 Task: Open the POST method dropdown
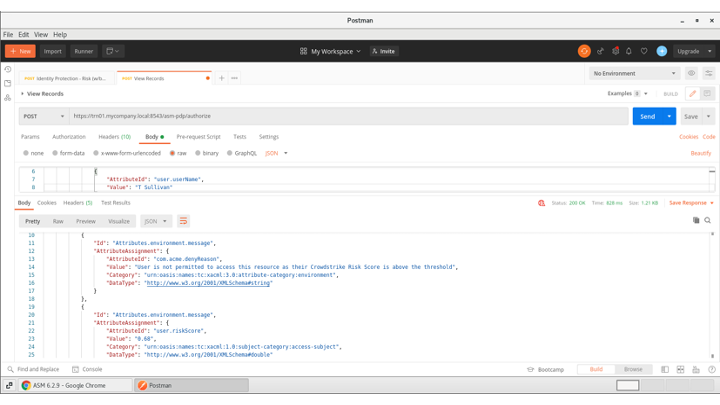pyautogui.click(x=43, y=116)
